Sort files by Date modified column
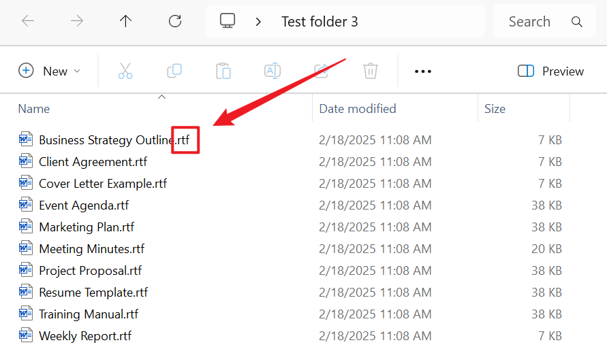This screenshot has height=364, width=607. (357, 109)
